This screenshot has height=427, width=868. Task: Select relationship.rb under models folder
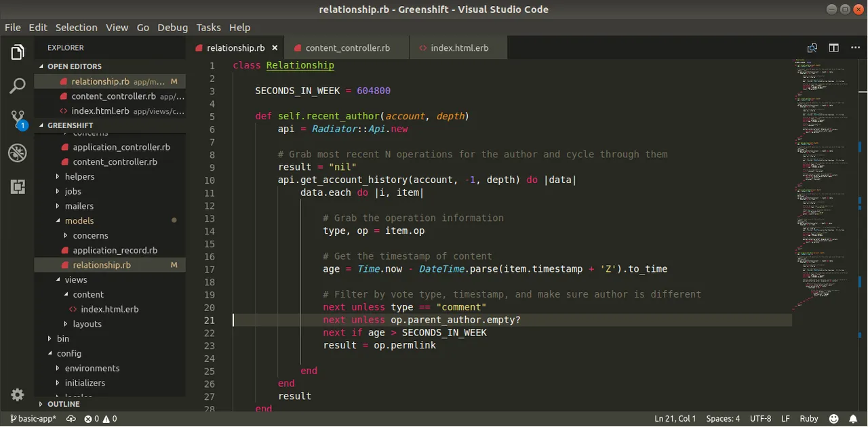(110, 265)
